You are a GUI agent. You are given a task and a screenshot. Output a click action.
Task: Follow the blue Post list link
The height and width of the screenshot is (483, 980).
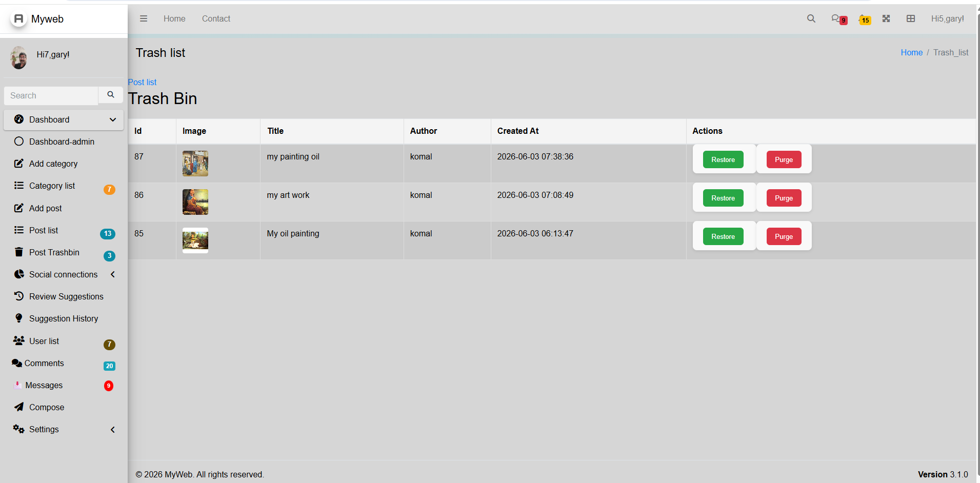[142, 82]
